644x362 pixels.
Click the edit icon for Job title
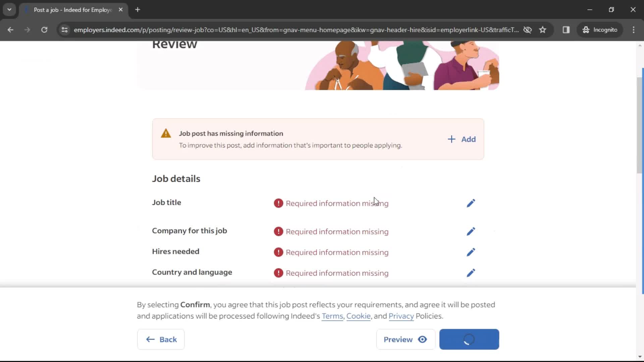(x=470, y=203)
